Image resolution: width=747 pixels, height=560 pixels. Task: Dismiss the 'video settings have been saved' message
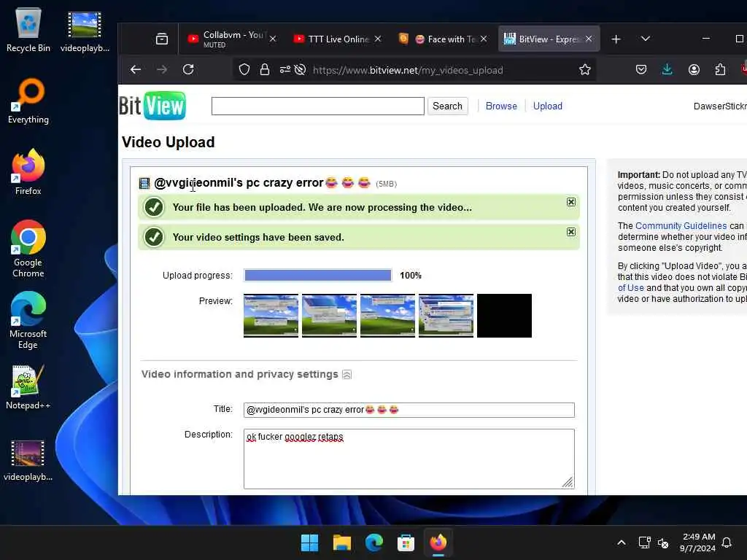[570, 232]
